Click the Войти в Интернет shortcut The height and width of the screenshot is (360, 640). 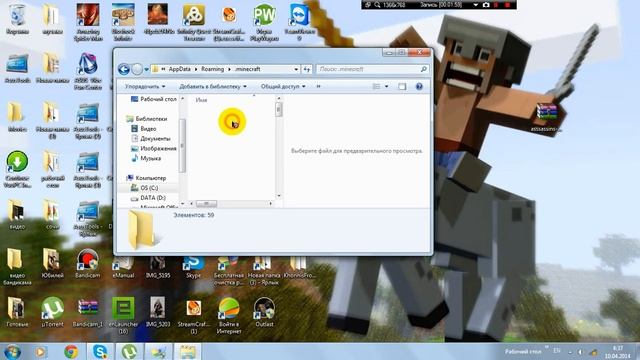point(229,316)
